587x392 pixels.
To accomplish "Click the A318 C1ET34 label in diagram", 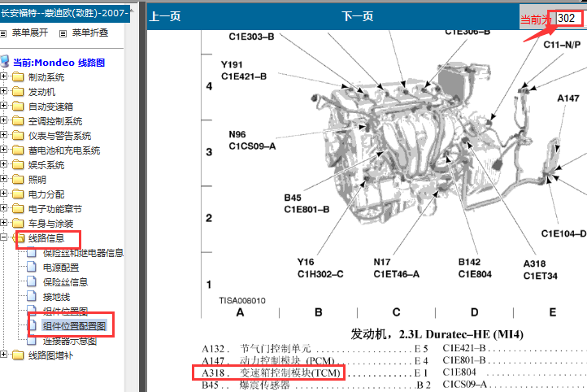I will pyautogui.click(x=540, y=269).
